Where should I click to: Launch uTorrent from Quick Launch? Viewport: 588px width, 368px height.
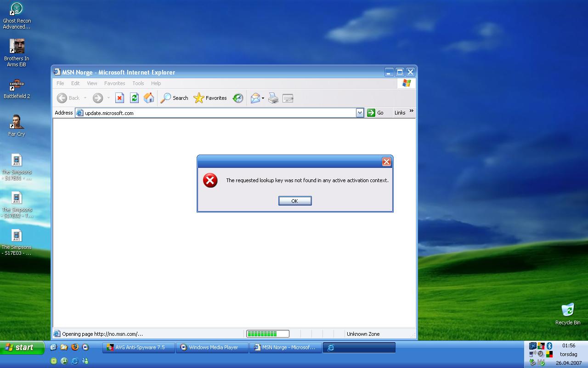tap(64, 361)
